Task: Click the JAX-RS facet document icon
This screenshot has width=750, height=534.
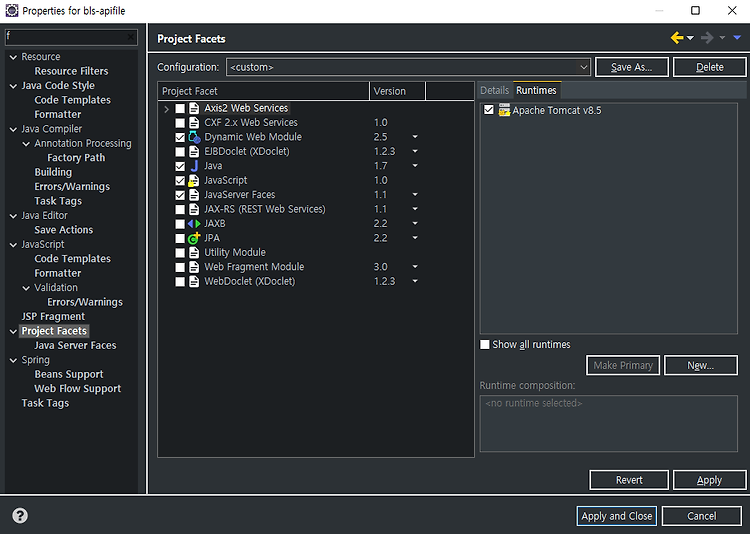Action: coord(194,209)
